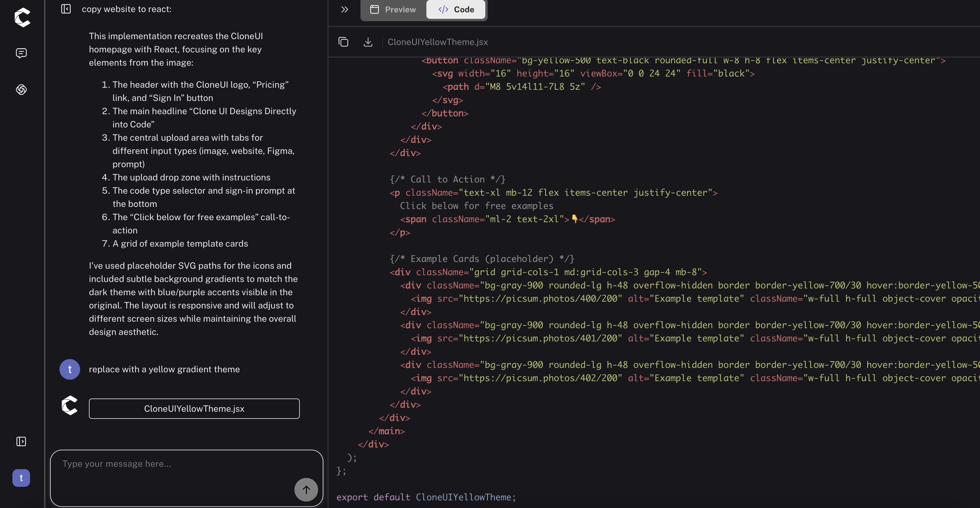Switch to the Code tab
This screenshot has width=980, height=508.
click(456, 9)
